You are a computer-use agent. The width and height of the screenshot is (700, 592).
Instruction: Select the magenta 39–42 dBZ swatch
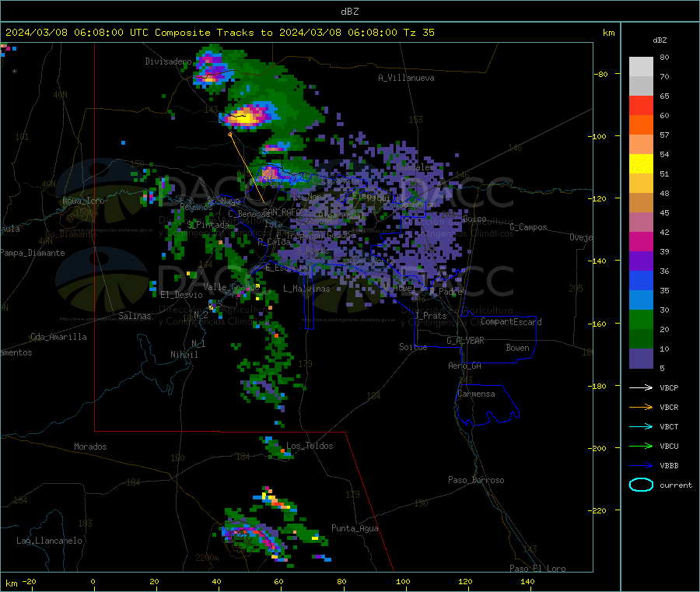pos(641,241)
